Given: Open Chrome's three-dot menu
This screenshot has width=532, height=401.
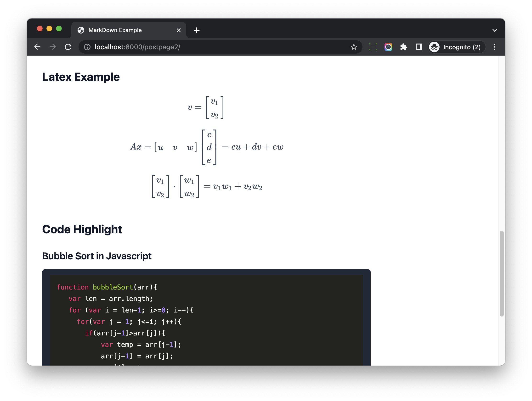Looking at the screenshot, I should [494, 47].
